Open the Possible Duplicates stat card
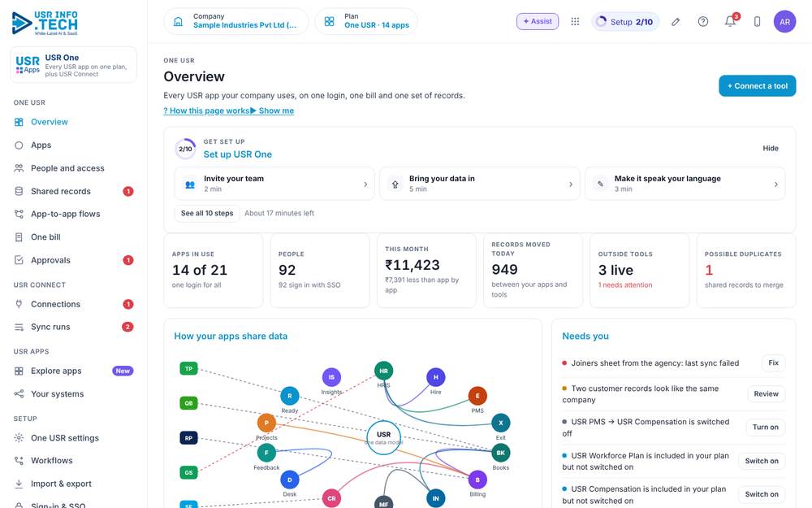 click(746, 270)
